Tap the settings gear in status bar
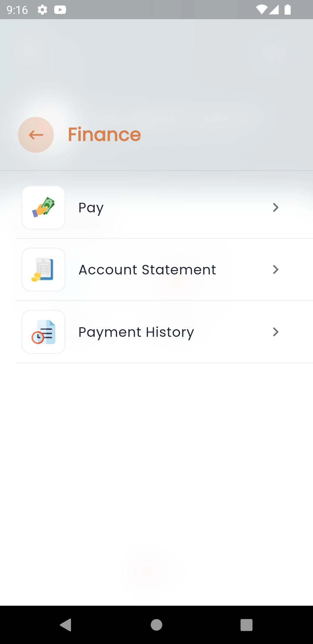The image size is (313, 644). point(42,10)
